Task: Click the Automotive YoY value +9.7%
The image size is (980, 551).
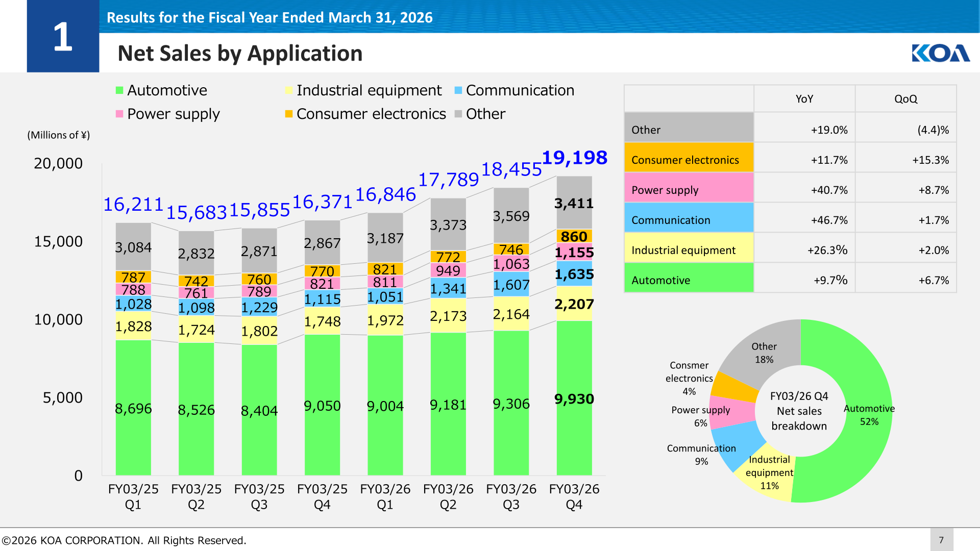Action: pyautogui.click(x=830, y=281)
